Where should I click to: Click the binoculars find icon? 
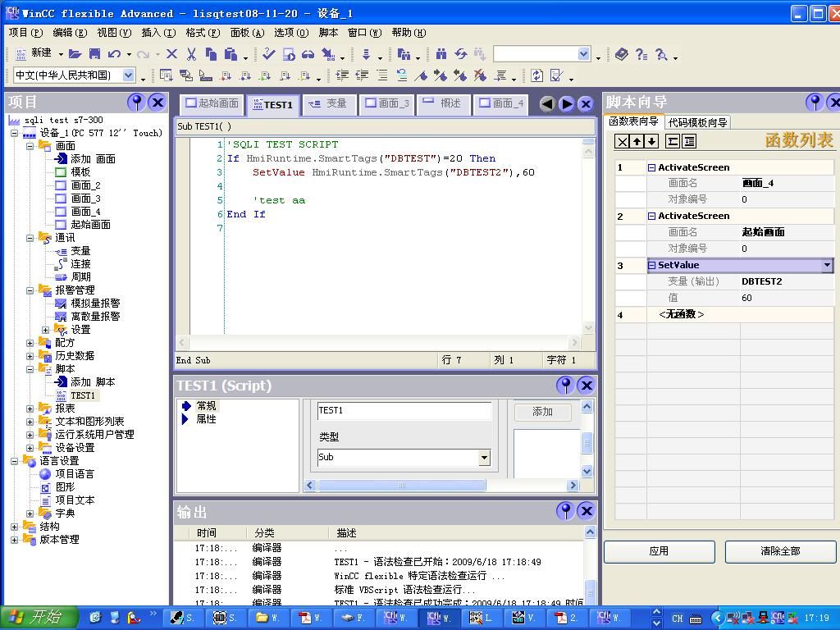(x=441, y=54)
